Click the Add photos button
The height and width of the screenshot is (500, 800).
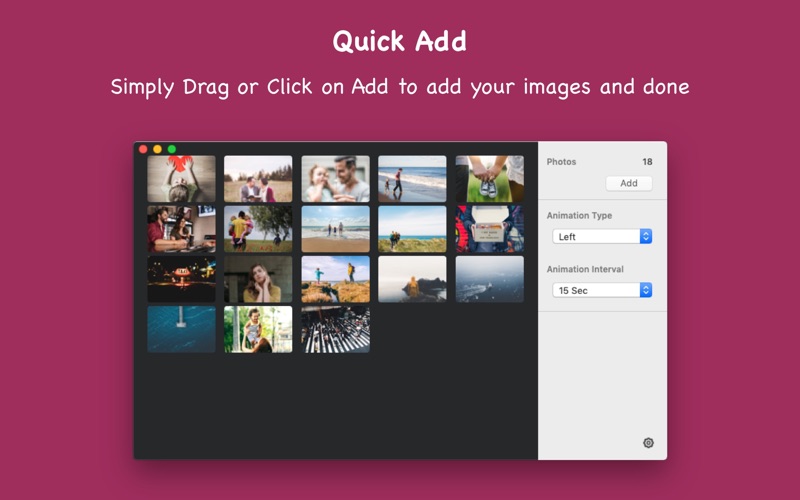click(629, 183)
